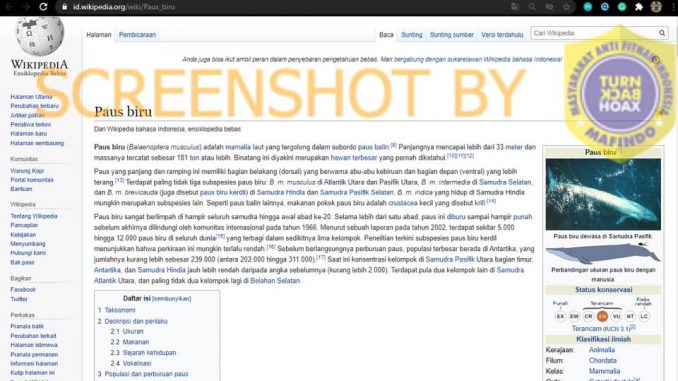Viewport: 678px width, 381px height.
Task: Open Menyumbang sidebar link
Action: point(28,243)
